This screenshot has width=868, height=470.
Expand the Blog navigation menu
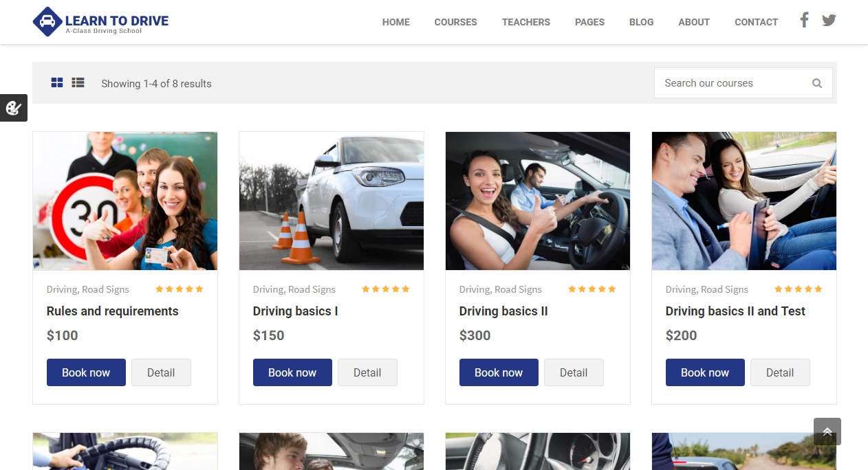click(641, 22)
